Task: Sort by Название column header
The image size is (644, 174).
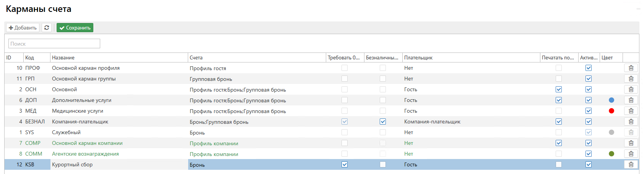Action: [63, 57]
